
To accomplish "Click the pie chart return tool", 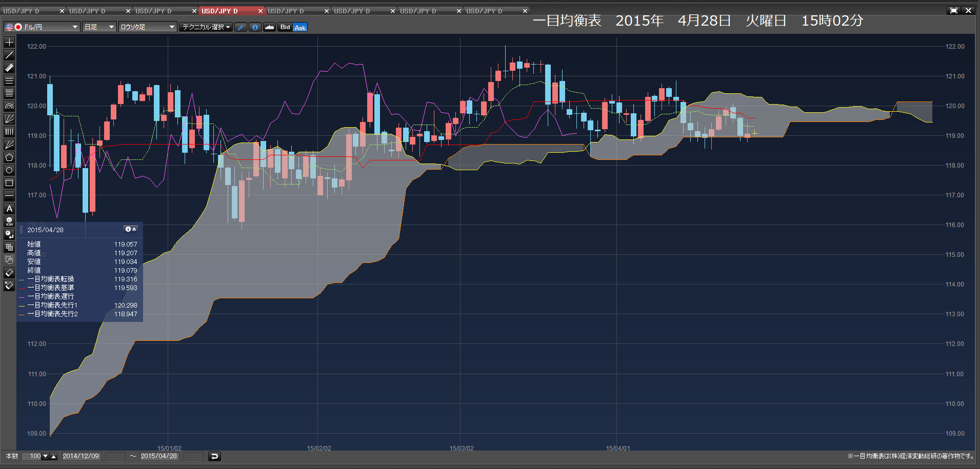I will 9,234.
